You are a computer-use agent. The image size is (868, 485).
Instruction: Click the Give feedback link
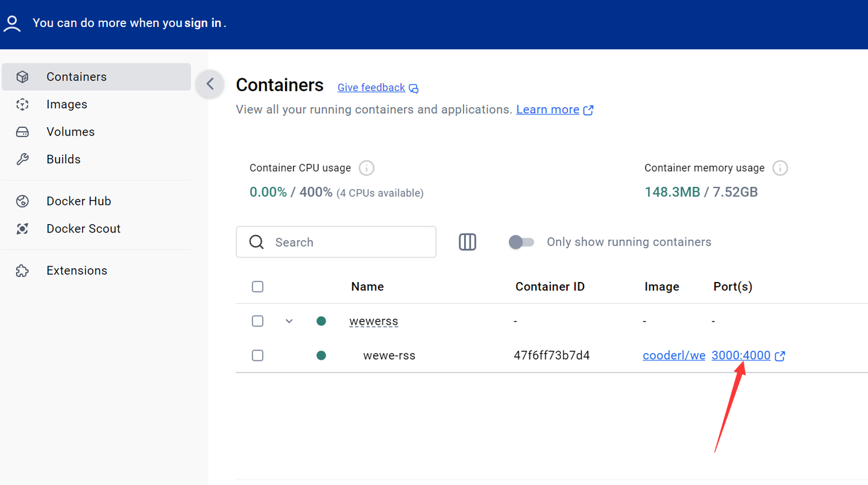371,87
